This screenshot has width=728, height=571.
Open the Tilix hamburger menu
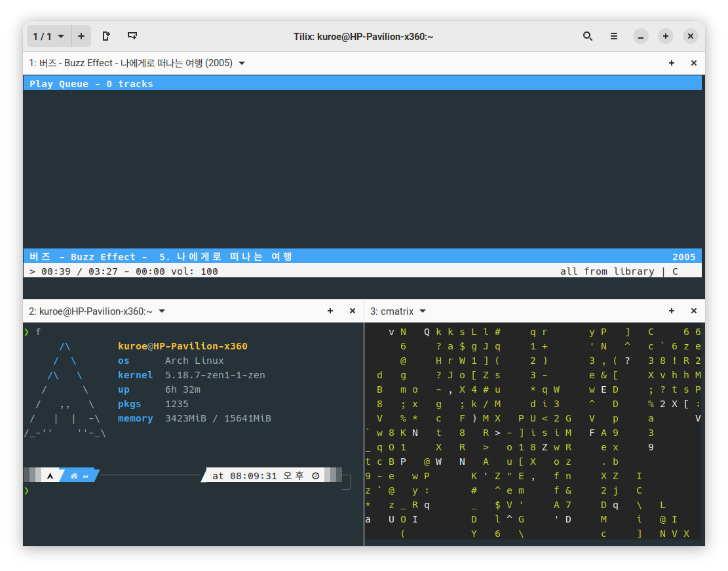click(x=614, y=37)
